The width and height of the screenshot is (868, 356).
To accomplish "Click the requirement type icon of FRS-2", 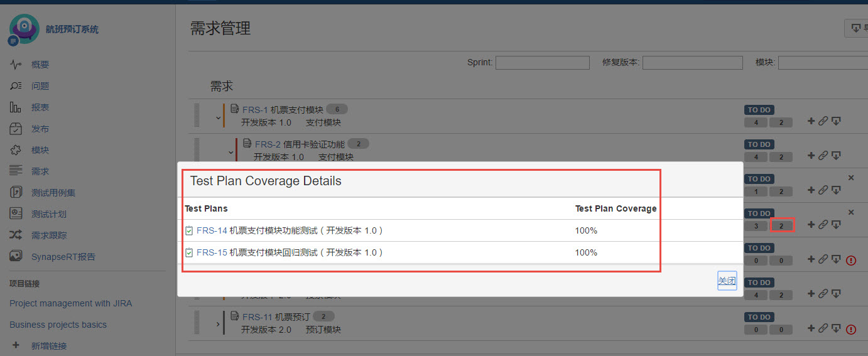I will click(x=247, y=144).
